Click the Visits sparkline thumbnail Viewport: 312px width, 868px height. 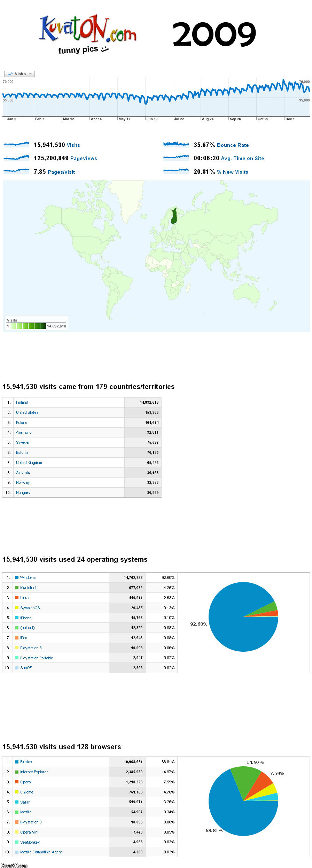[16, 144]
